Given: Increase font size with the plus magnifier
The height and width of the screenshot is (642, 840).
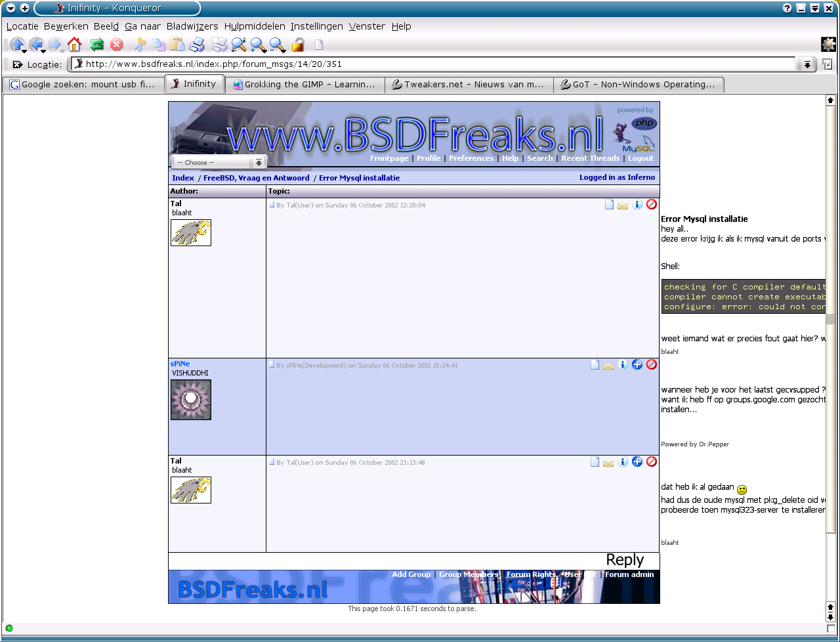Looking at the screenshot, I should (x=258, y=45).
